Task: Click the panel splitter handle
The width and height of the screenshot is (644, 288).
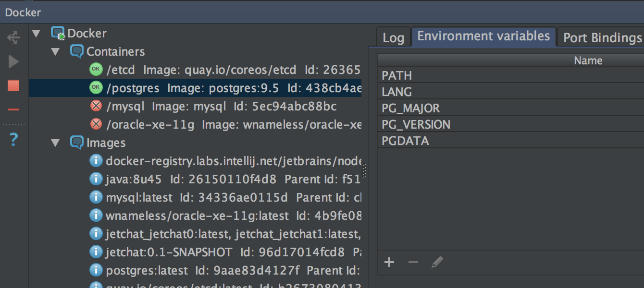Action: (x=365, y=170)
